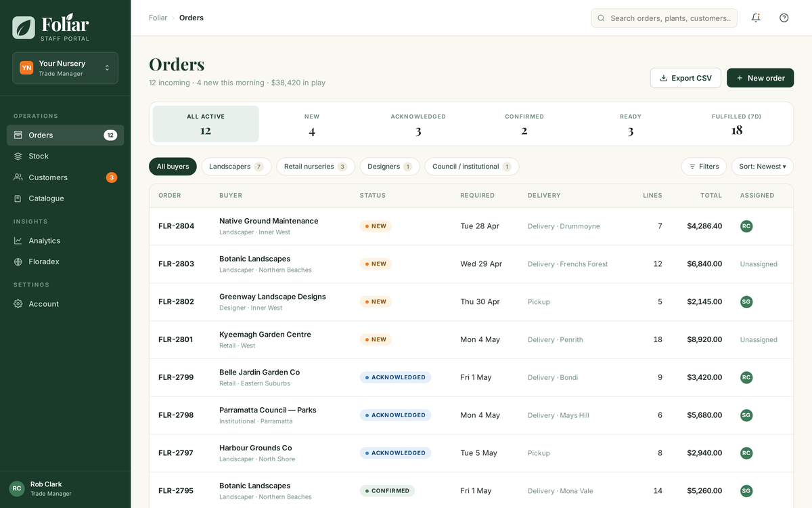Image resolution: width=812 pixels, height=508 pixels.
Task: Click the Catalogue icon
Action: point(18,198)
